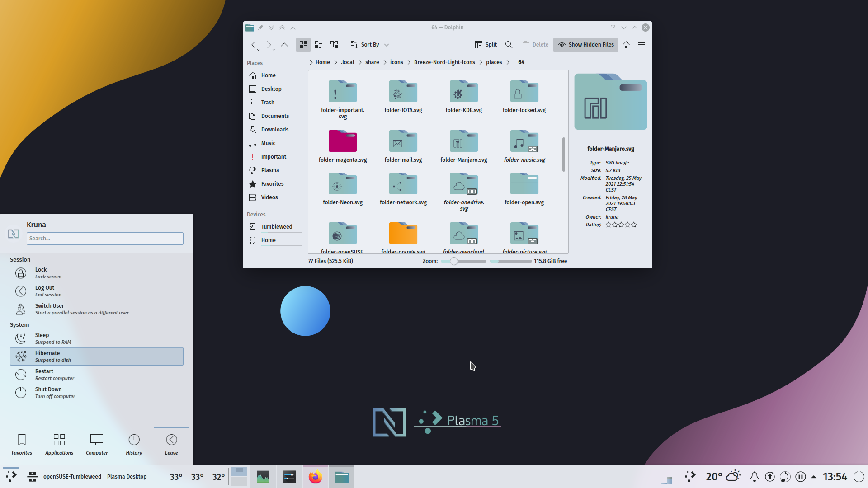The image size is (868, 488).
Task: Click Dolphin file view vertical scrollbar
Action: click(x=564, y=155)
